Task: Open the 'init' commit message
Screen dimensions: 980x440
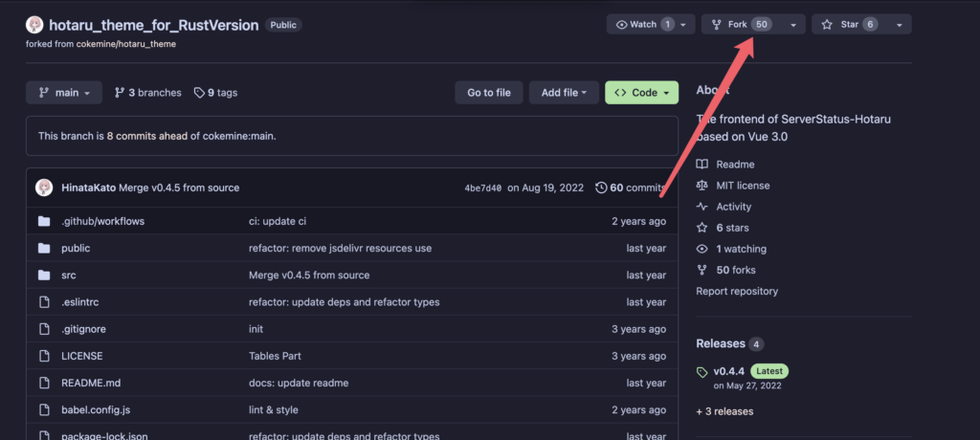Action: click(x=256, y=329)
